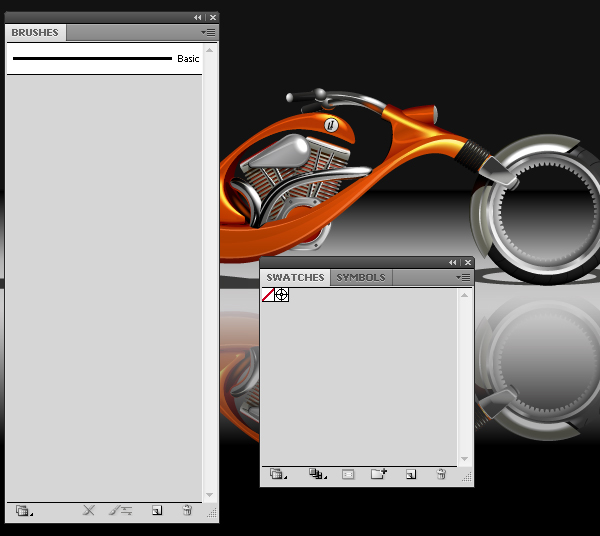600x536 pixels.
Task: Collapse Swatches panel with double-arrow icon
Action: [x=453, y=263]
